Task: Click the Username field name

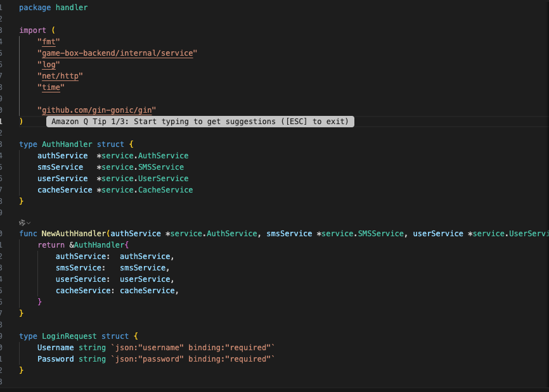Action: click(x=56, y=348)
